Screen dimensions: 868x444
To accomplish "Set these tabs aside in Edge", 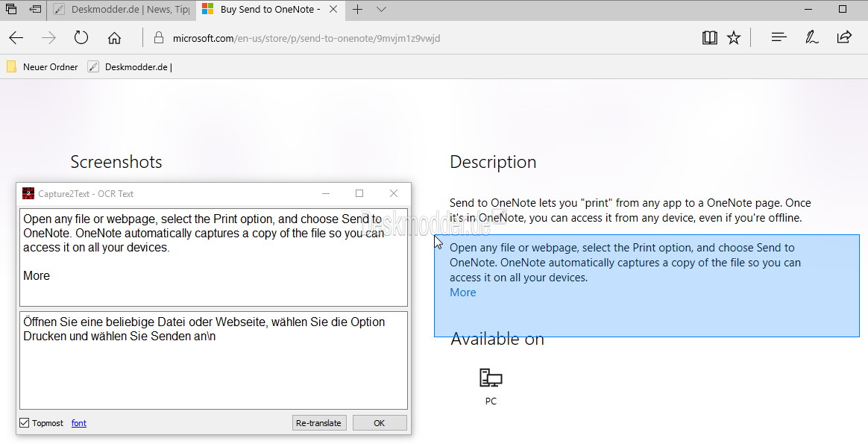I will 36,10.
